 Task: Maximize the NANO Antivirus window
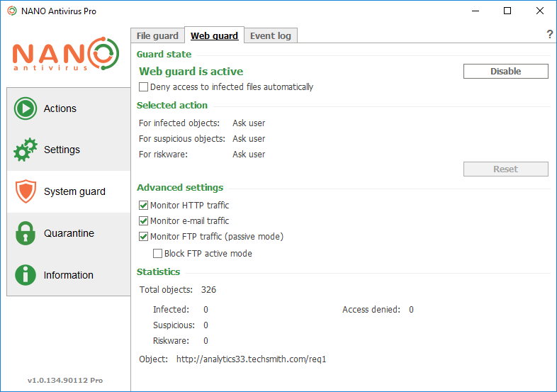[x=507, y=11]
